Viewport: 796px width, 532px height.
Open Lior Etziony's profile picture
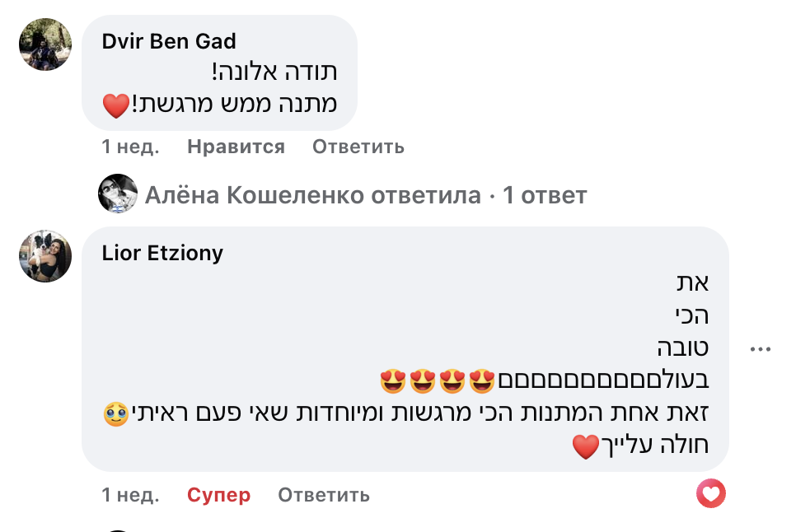tap(45, 256)
